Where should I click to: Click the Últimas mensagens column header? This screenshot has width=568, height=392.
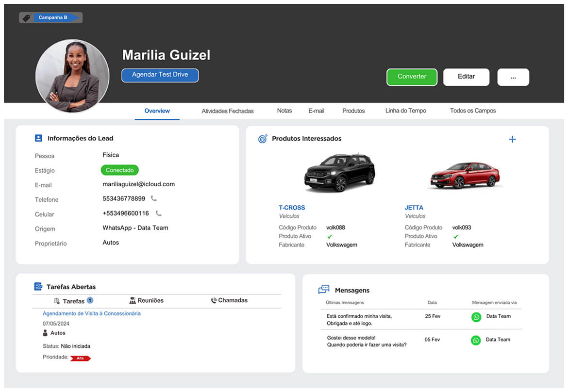[345, 303]
